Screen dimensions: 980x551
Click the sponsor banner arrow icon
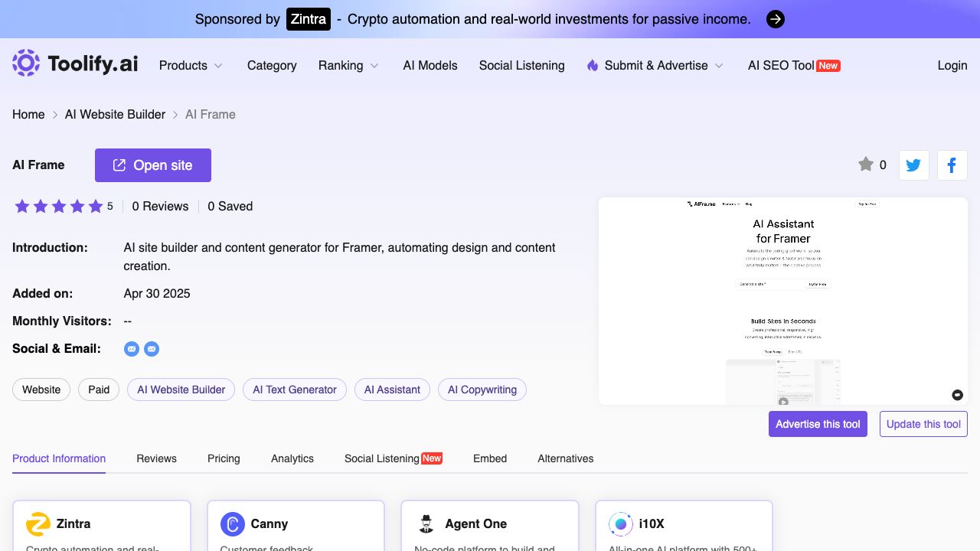(776, 19)
